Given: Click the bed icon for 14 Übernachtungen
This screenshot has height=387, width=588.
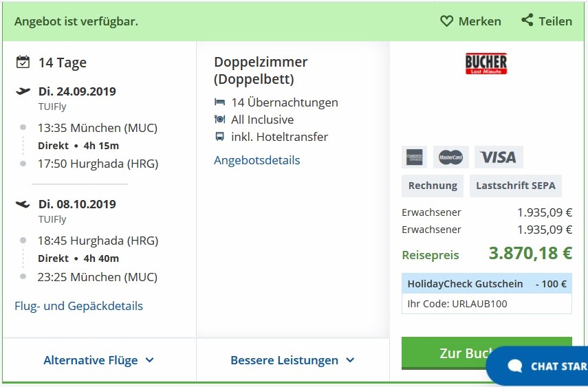Looking at the screenshot, I should pos(220,102).
